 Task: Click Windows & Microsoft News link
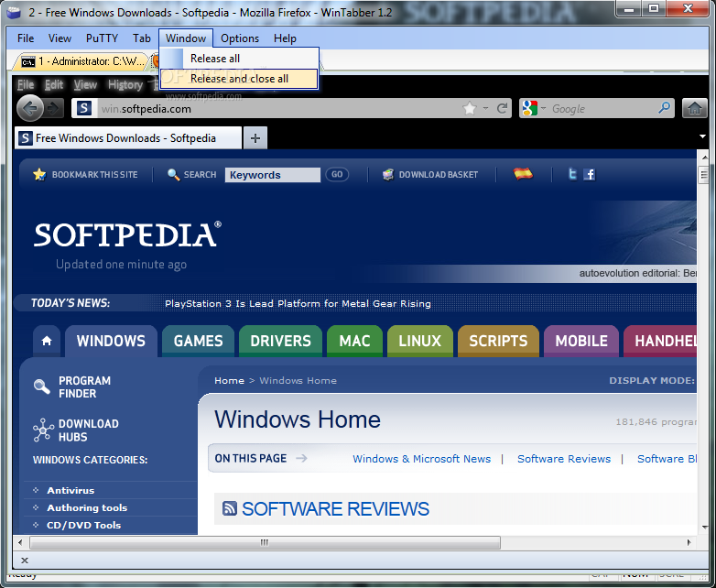pyautogui.click(x=421, y=459)
